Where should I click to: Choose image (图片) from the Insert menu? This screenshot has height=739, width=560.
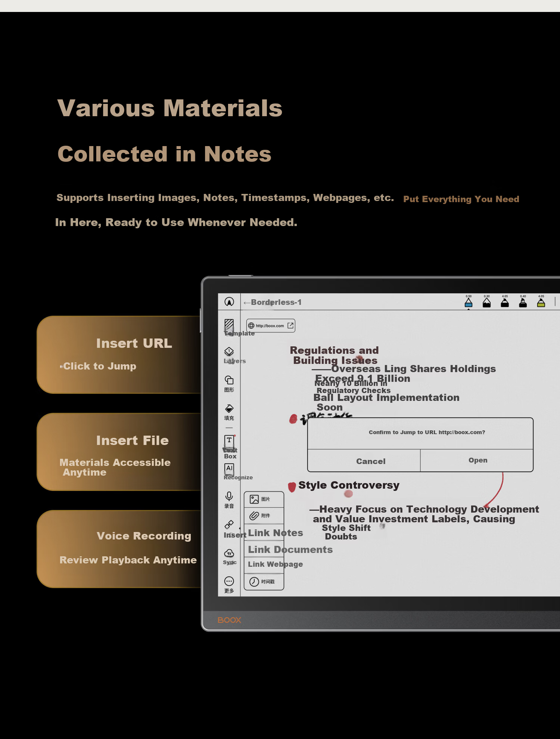[264, 499]
